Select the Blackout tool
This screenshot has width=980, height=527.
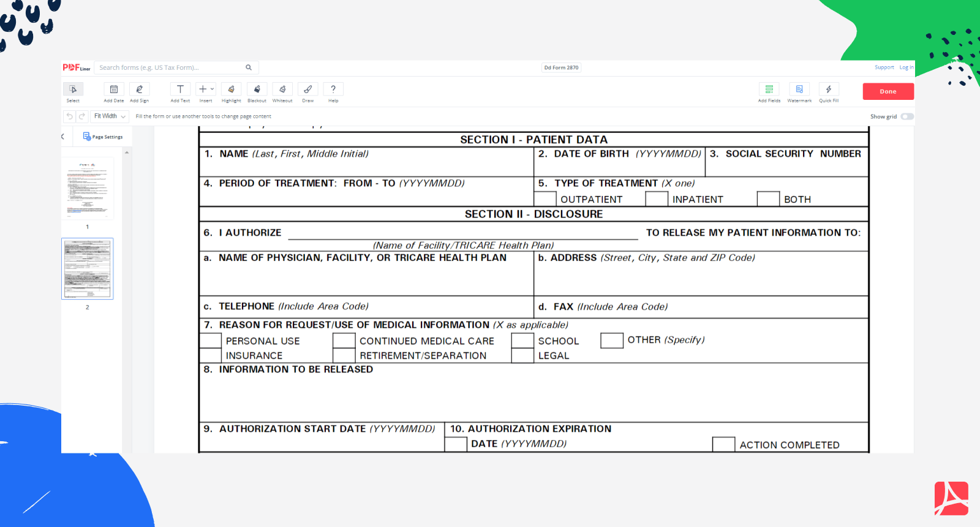coord(257,92)
